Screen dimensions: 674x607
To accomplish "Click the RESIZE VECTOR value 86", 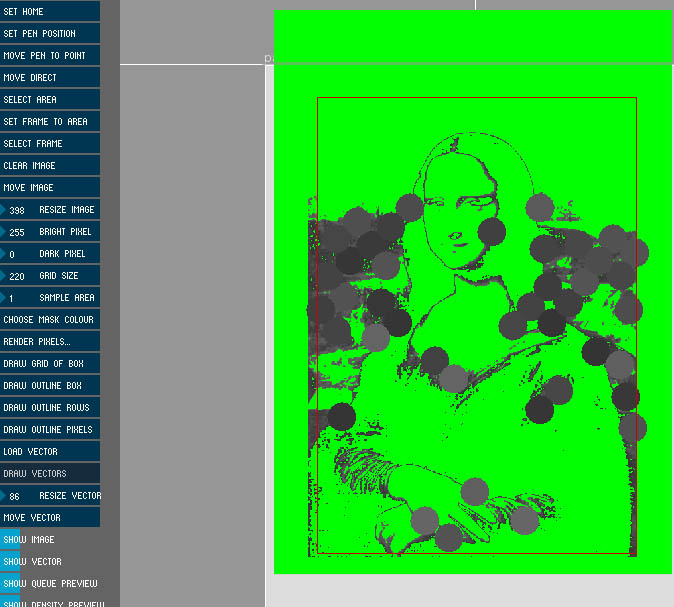I will (x=14, y=496).
